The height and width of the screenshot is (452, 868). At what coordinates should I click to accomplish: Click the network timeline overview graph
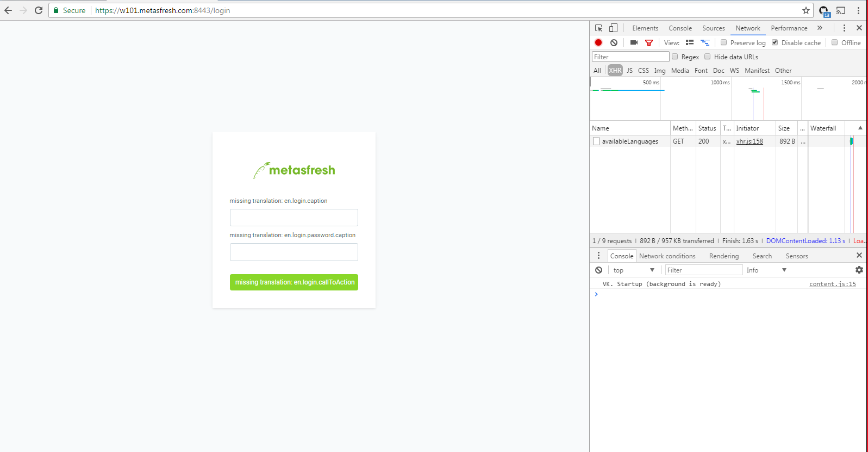pos(728,98)
